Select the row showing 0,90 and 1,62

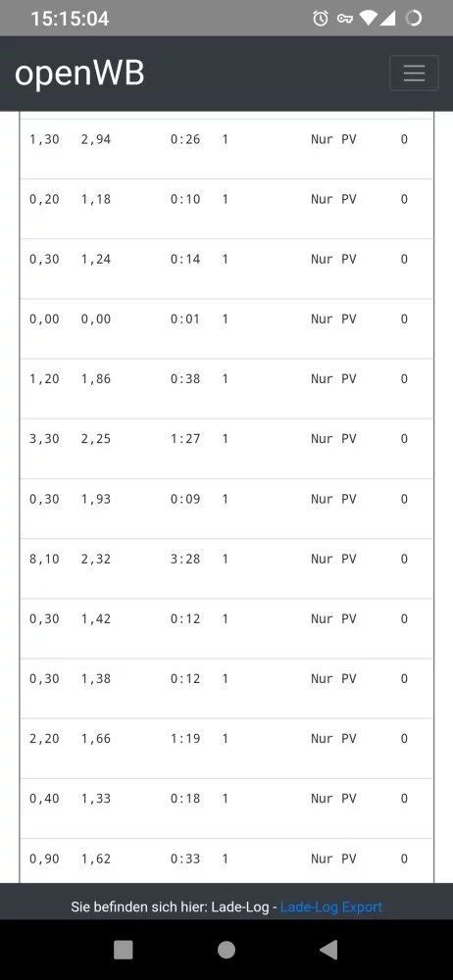point(226,860)
